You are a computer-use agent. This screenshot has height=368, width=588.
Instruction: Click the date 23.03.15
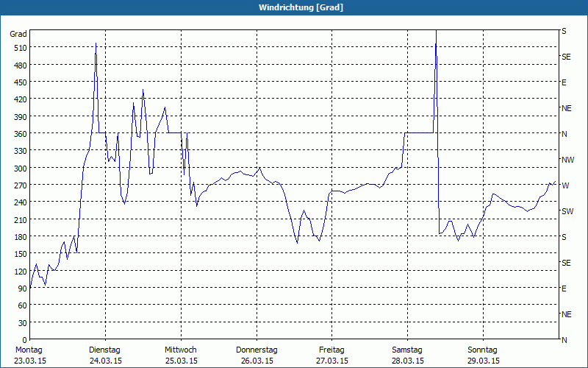pos(30,361)
